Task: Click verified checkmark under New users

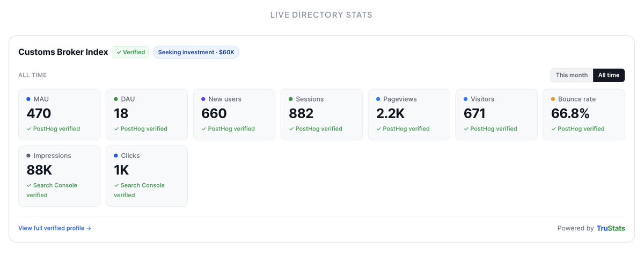Action: tap(204, 129)
